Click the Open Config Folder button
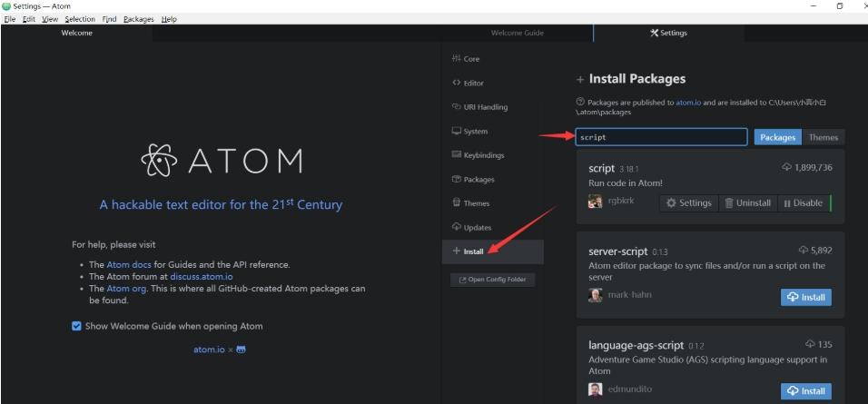Image resolution: width=868 pixels, height=404 pixels. (492, 280)
